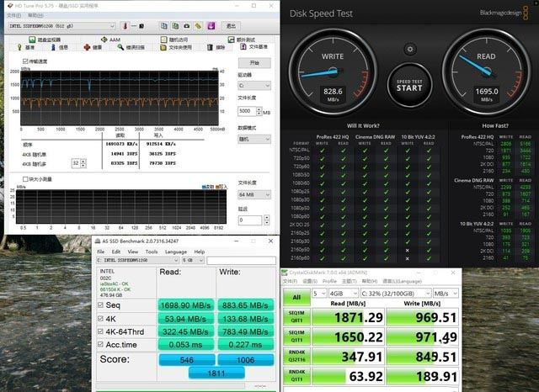Open the 4GiB test size dropdown

click(344, 294)
